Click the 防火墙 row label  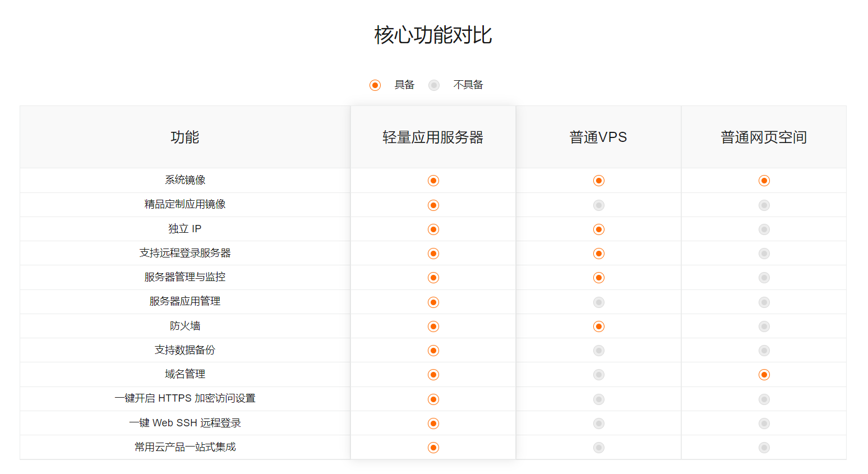(x=185, y=326)
